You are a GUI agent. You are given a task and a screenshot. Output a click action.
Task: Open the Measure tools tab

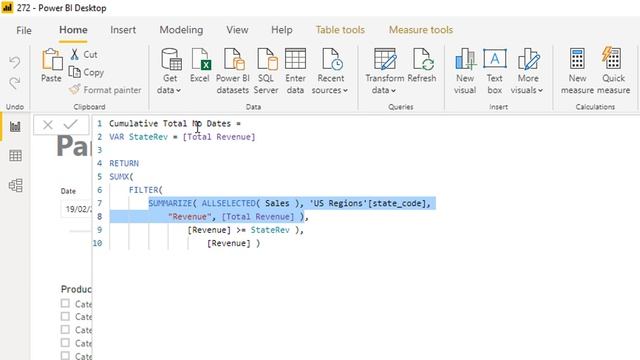click(421, 30)
